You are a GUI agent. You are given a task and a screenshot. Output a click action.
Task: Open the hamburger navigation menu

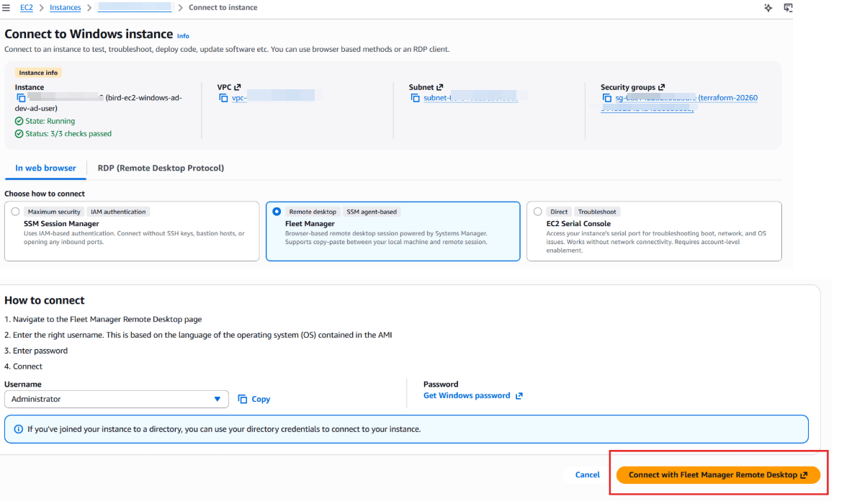(x=6, y=8)
